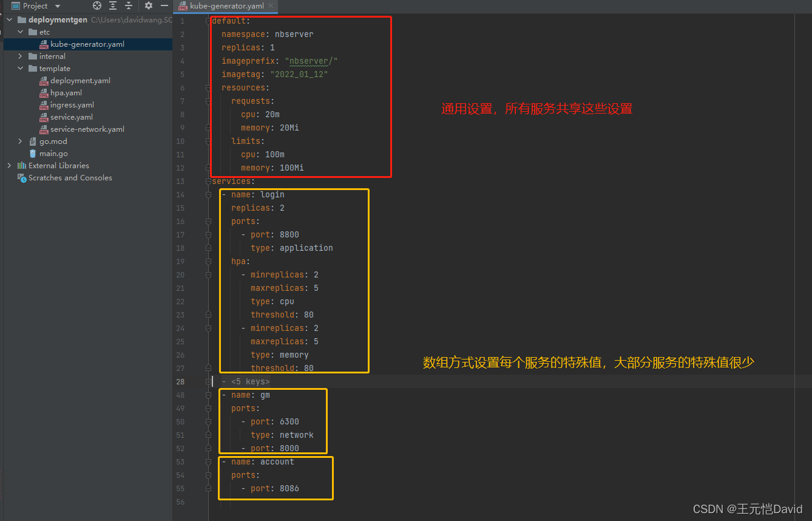Click the type: application text
This screenshot has height=521, width=812.
[292, 248]
